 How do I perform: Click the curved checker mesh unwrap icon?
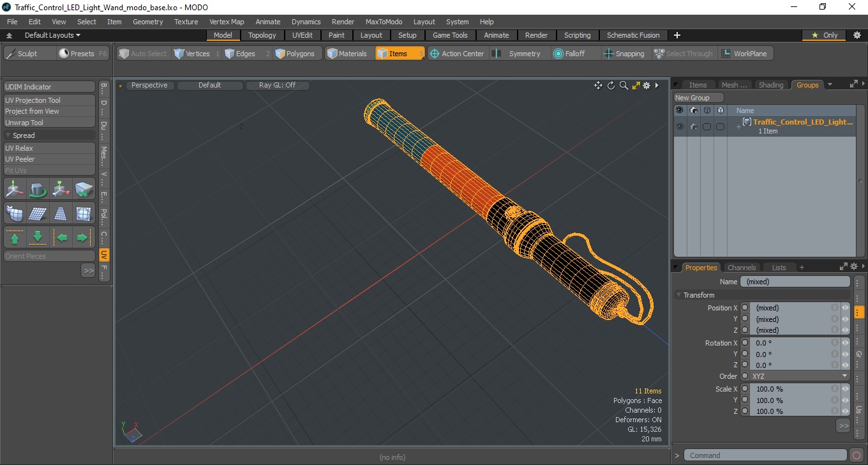tap(15, 213)
